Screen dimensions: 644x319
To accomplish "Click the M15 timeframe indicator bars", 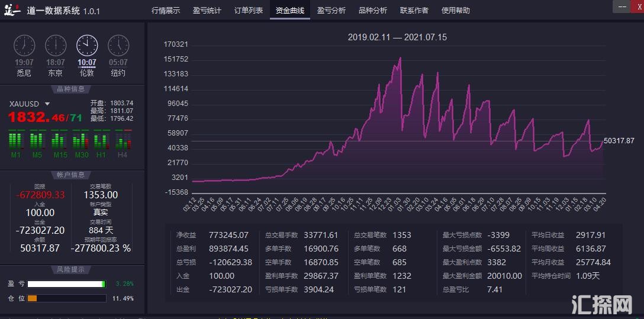I will coord(59,139).
